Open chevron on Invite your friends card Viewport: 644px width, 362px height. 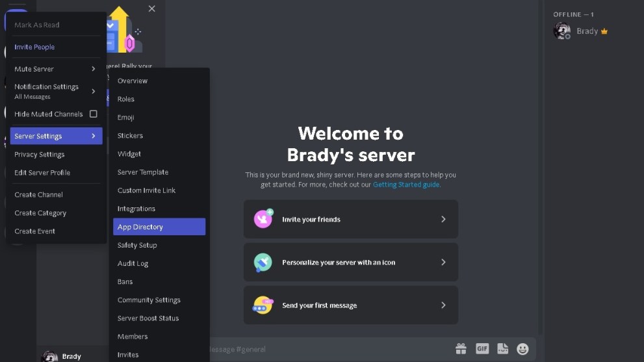[x=443, y=219]
